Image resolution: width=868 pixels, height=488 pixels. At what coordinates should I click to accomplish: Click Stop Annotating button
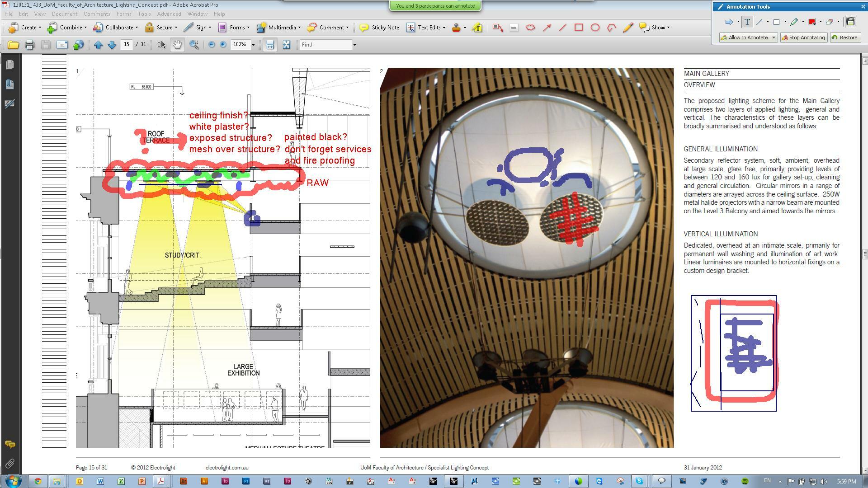[803, 38]
